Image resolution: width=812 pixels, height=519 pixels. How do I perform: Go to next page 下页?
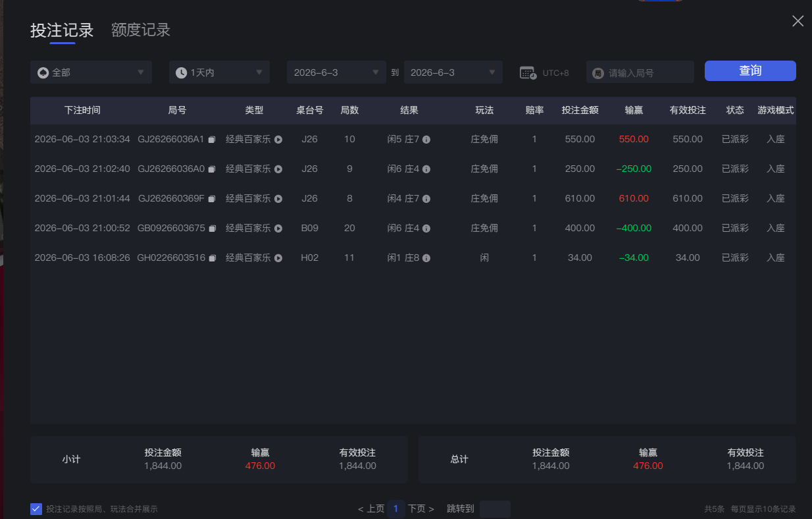421,508
